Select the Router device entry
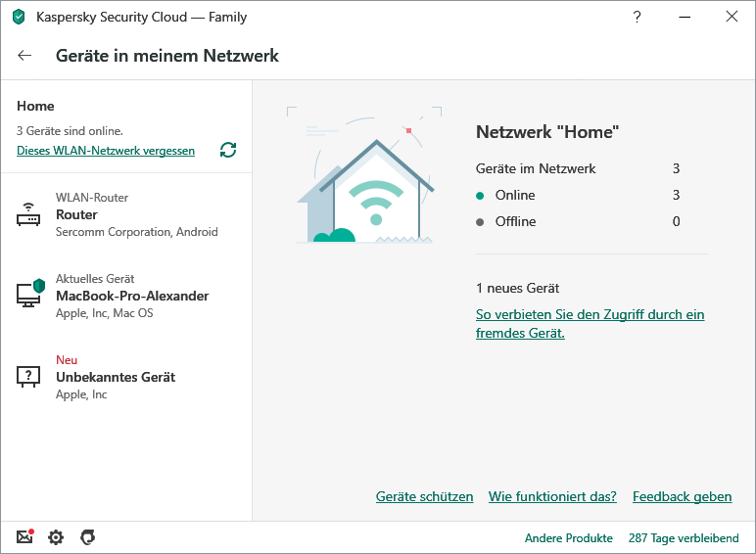Screen dimensions: 756x554 click(x=136, y=214)
